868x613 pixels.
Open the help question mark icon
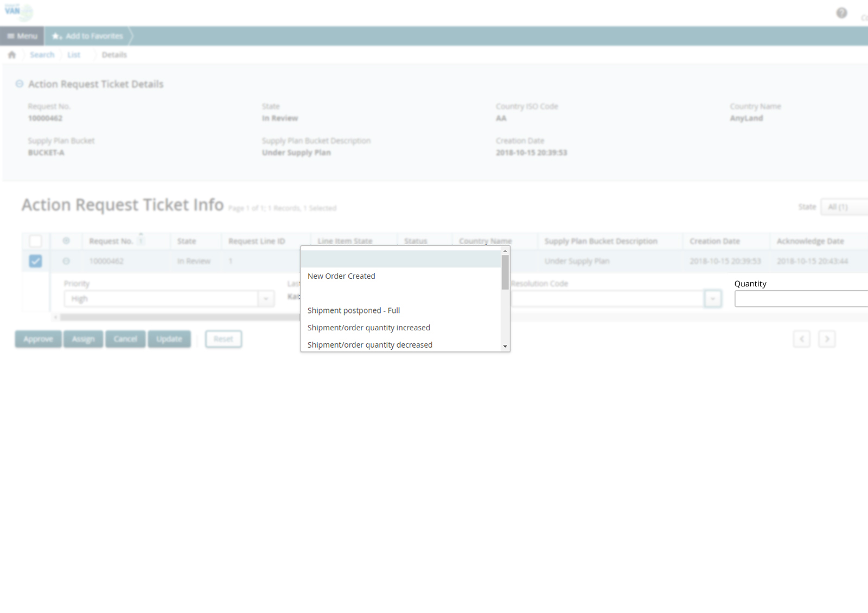(841, 13)
